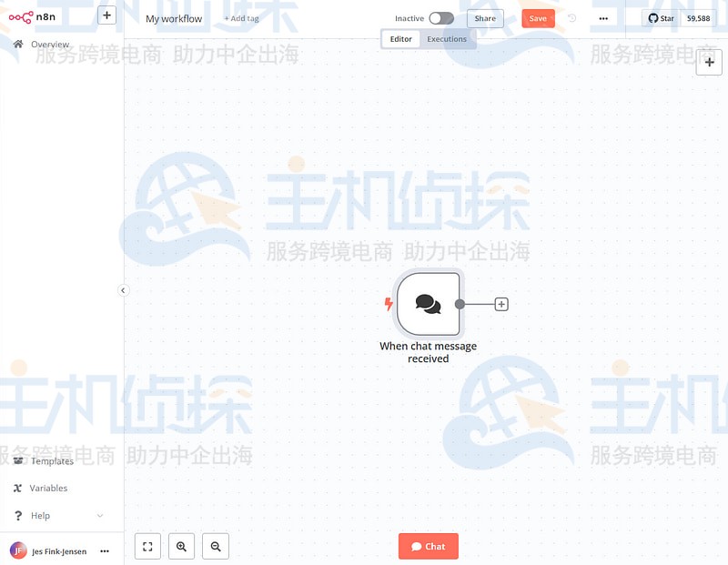Select the Editor tab
This screenshot has height=565, width=728.
click(x=400, y=38)
